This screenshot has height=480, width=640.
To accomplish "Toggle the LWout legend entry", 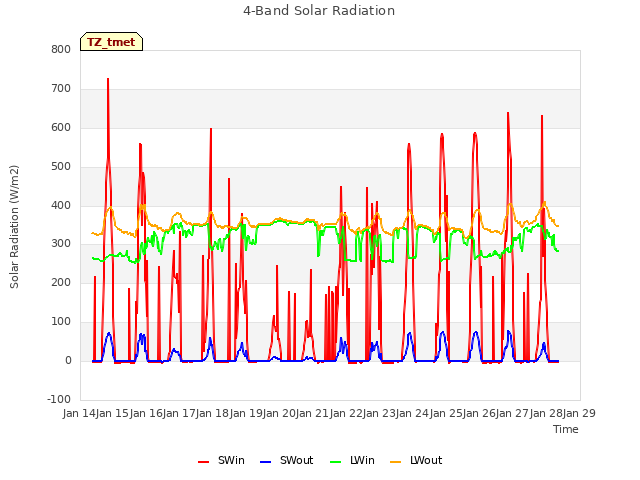I will click(x=416, y=460).
